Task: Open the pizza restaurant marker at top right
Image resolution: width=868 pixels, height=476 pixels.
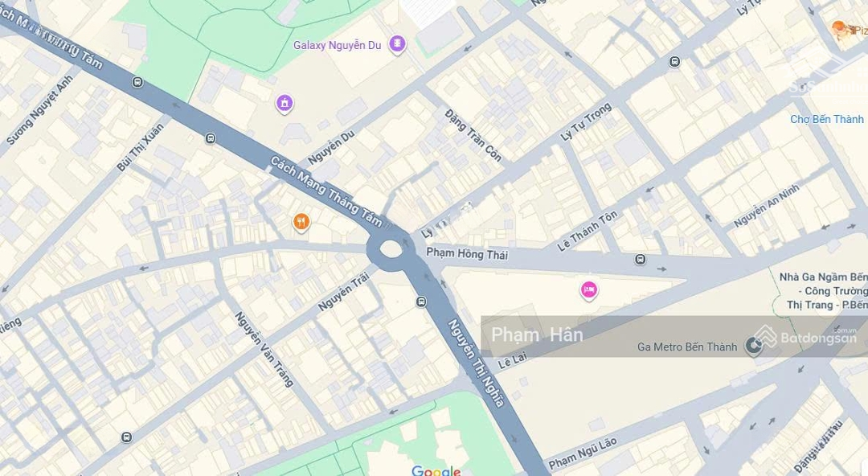Action: click(x=840, y=30)
